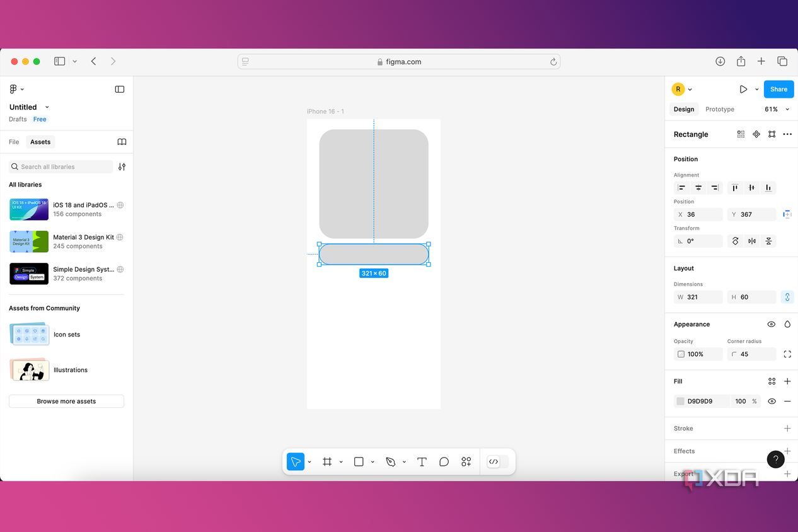
Task: Click the Search all libraries field
Action: point(61,167)
